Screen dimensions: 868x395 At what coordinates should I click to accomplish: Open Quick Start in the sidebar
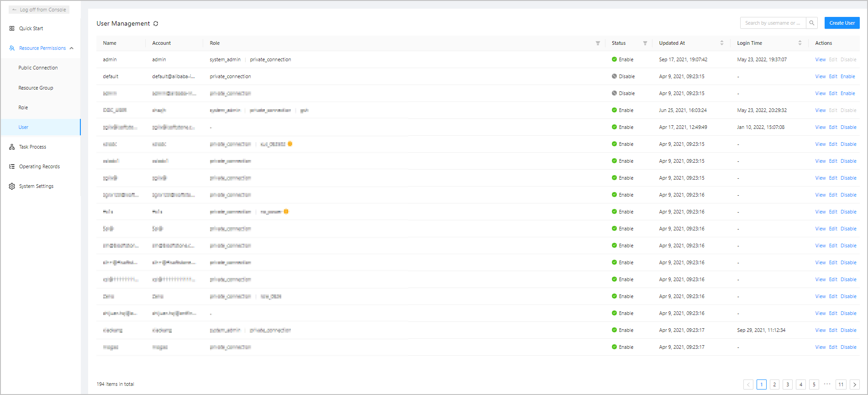pyautogui.click(x=31, y=28)
